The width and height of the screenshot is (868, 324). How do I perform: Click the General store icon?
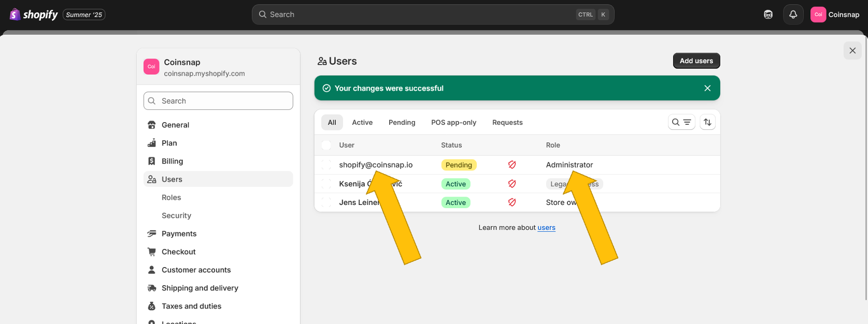152,125
